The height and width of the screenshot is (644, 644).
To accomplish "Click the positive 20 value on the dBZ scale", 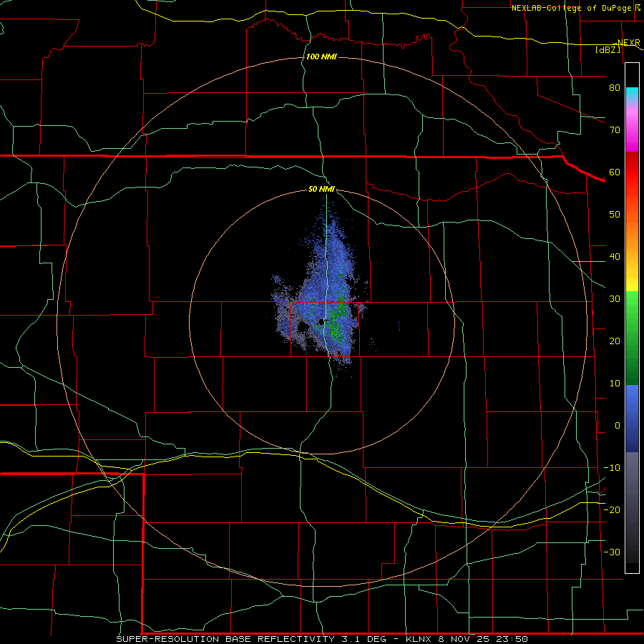I will coord(615,341).
